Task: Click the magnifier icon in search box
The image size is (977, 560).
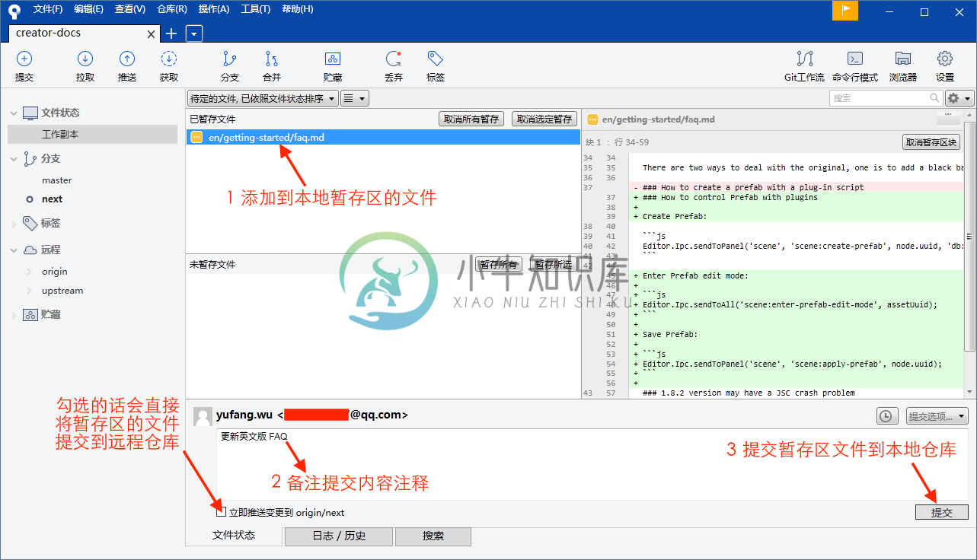Action: click(934, 98)
